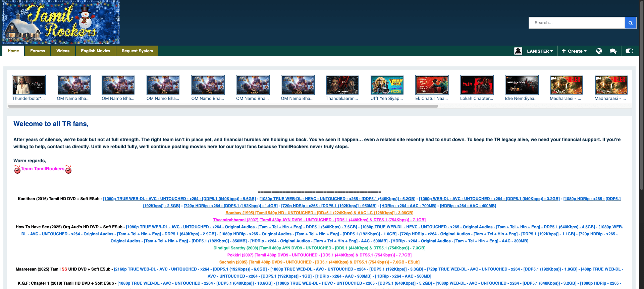Image resolution: width=644 pixels, height=289 pixels.
Task: Open the Lokah Chapter... video thumbnail
Action: coord(477,85)
